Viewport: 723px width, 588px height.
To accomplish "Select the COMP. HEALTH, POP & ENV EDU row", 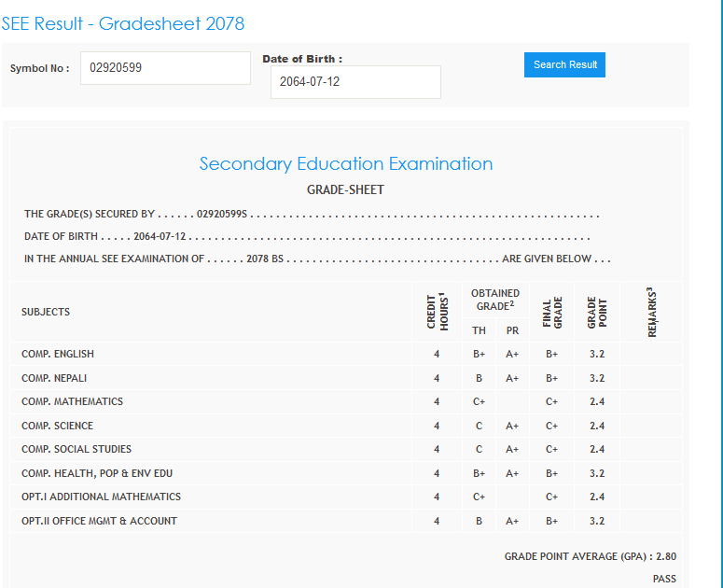I will tap(97, 473).
